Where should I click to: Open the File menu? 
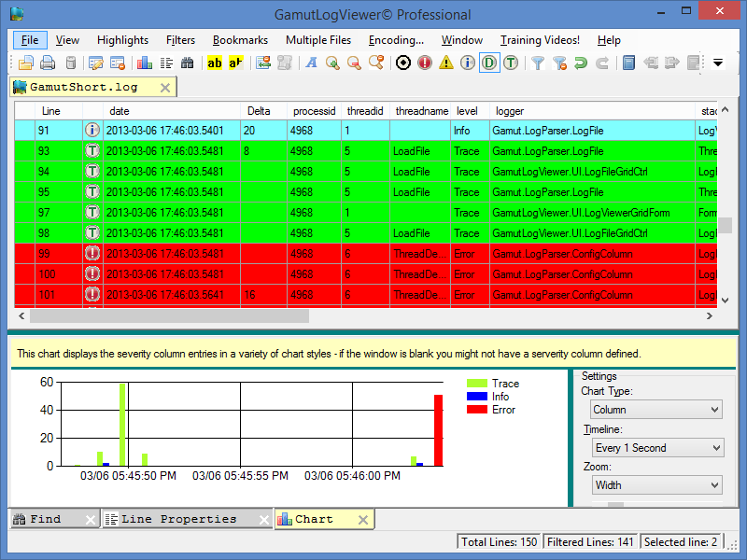point(30,40)
